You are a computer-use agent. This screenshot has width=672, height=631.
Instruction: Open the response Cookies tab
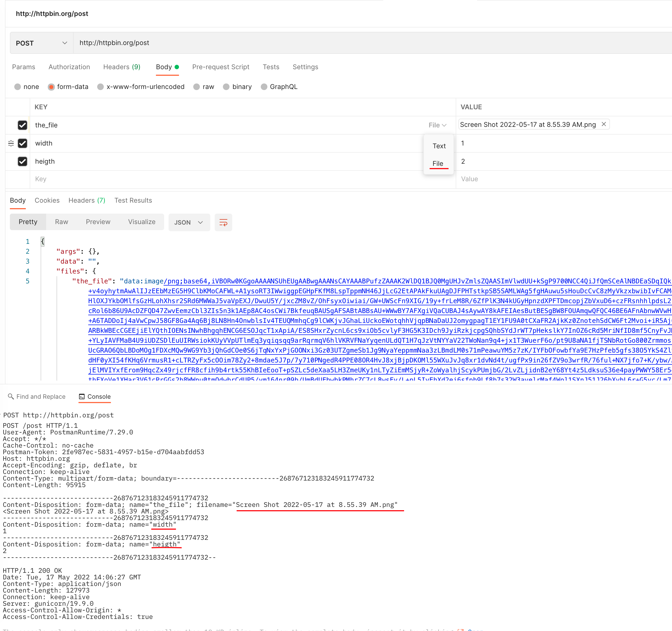tap(47, 200)
